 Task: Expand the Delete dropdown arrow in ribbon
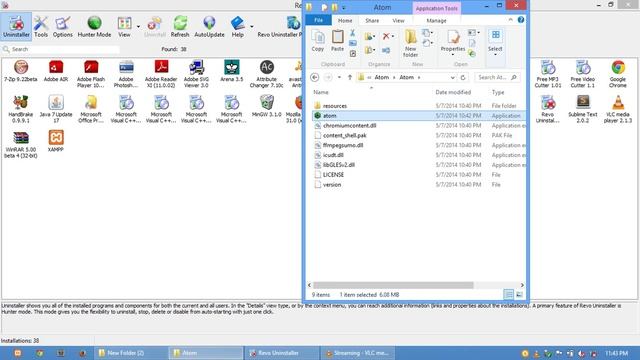tap(393, 37)
